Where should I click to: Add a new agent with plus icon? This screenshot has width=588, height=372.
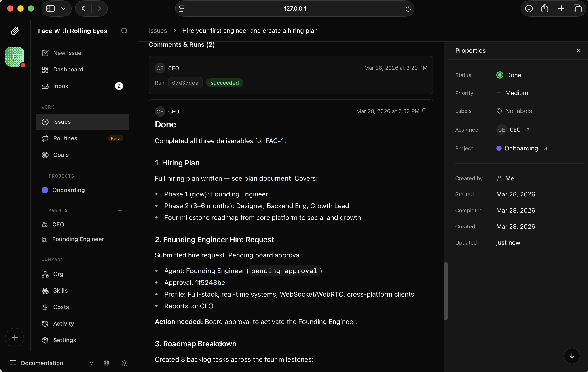tap(120, 210)
